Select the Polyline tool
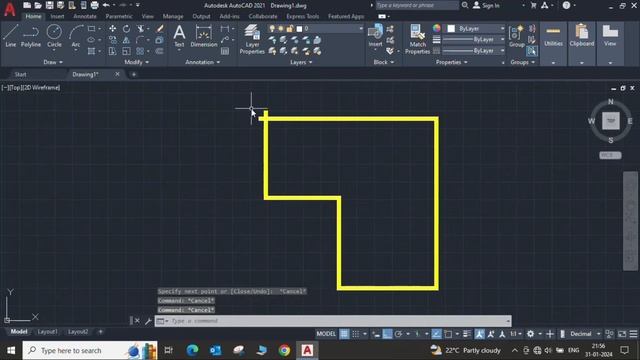The width and height of the screenshot is (640, 360). [31, 36]
